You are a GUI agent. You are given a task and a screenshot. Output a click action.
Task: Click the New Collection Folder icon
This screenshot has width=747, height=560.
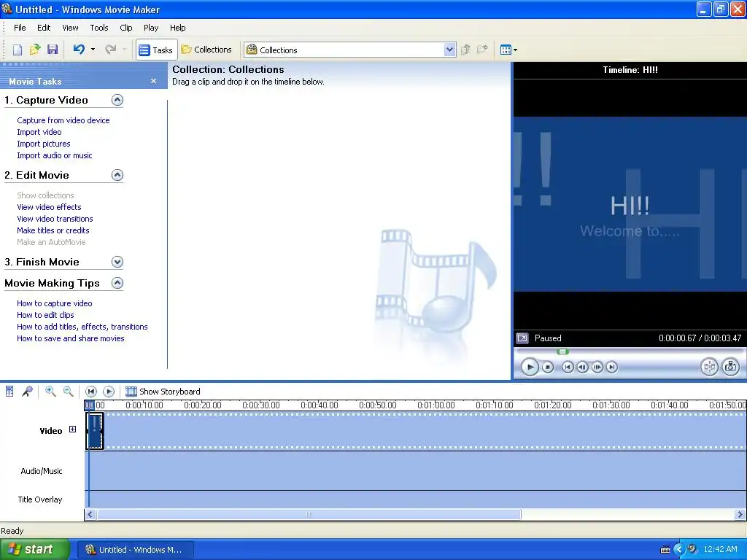(x=483, y=50)
